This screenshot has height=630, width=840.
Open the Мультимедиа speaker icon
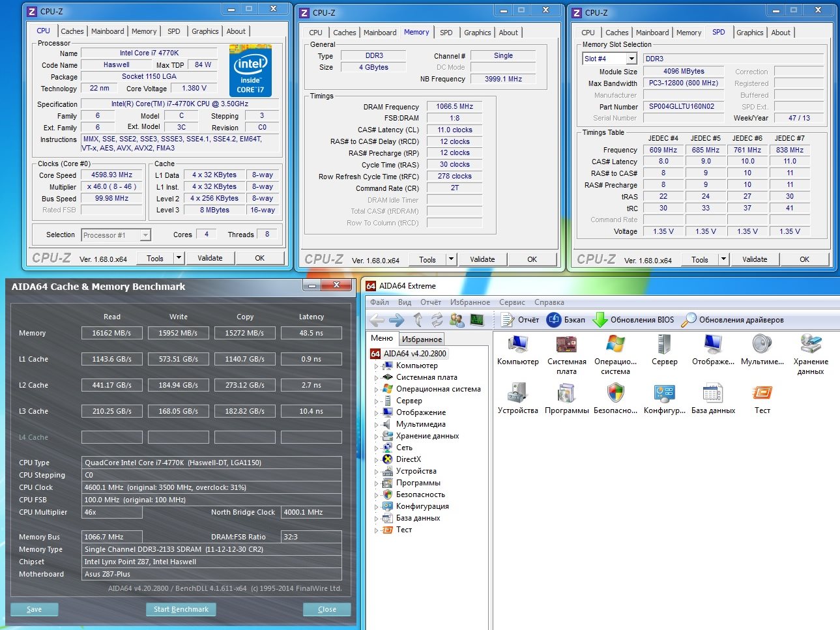point(762,345)
